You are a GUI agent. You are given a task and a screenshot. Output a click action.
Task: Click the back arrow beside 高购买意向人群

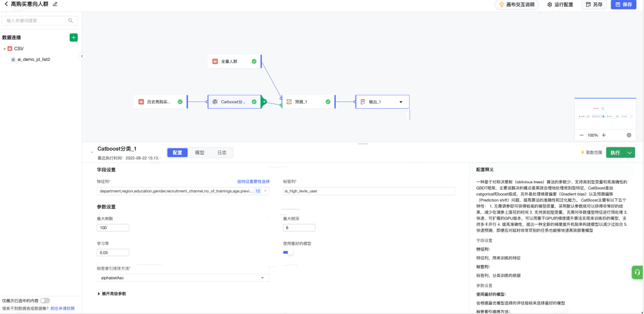pos(6,4)
